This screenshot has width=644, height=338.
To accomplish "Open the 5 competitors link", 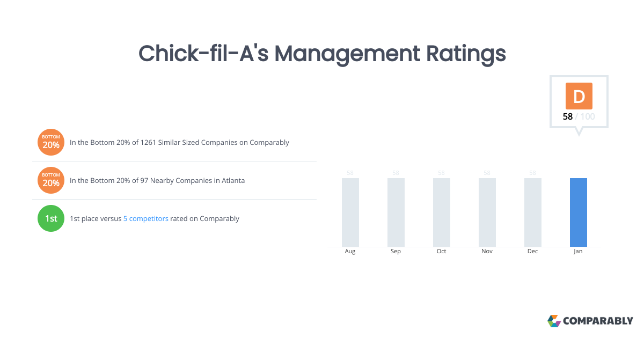I will [146, 219].
